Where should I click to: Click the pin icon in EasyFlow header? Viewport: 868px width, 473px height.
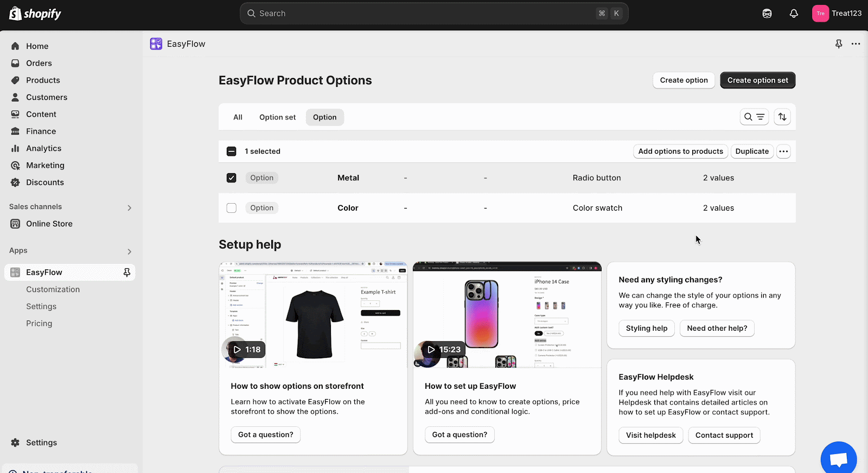tap(839, 44)
